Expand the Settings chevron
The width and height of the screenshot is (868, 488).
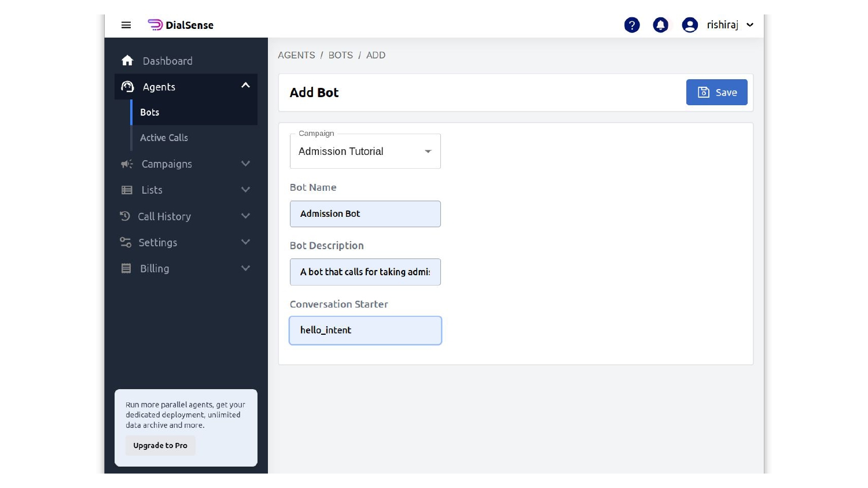click(x=245, y=242)
